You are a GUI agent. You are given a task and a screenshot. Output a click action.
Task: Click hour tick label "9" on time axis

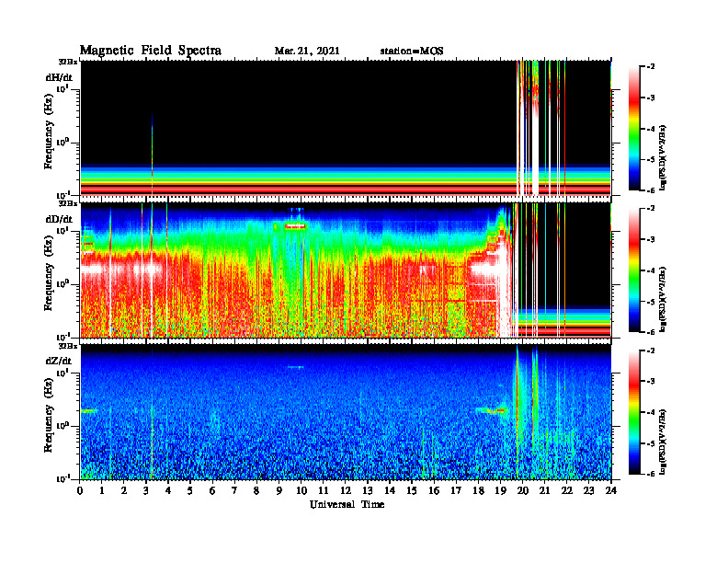(x=279, y=490)
